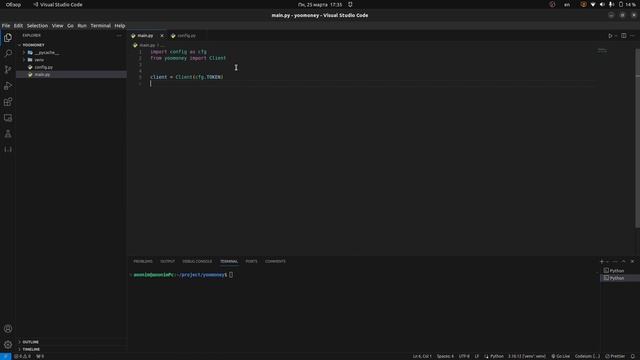Open the View menu
Image resolution: width=640 pixels, height=360 pixels.
[x=57, y=26]
